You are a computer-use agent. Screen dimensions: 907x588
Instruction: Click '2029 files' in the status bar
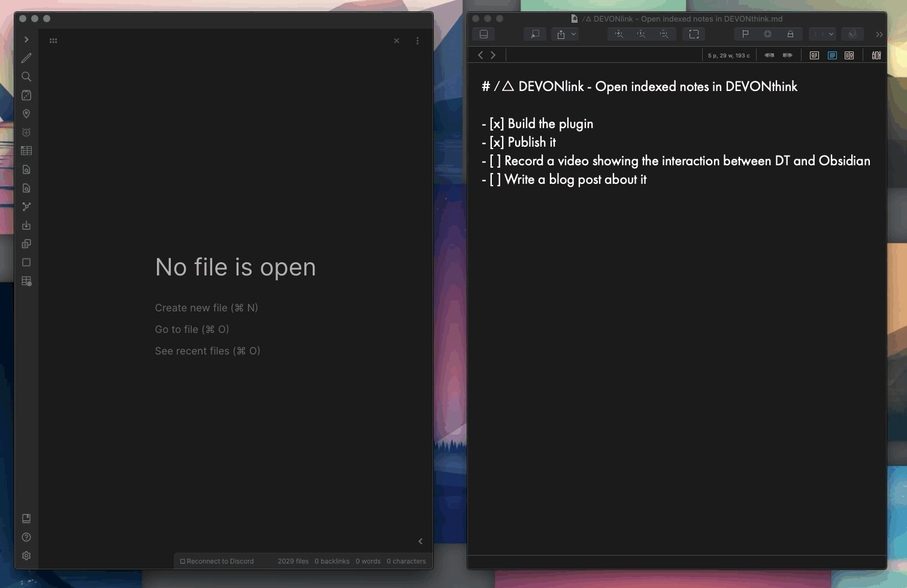tap(293, 561)
